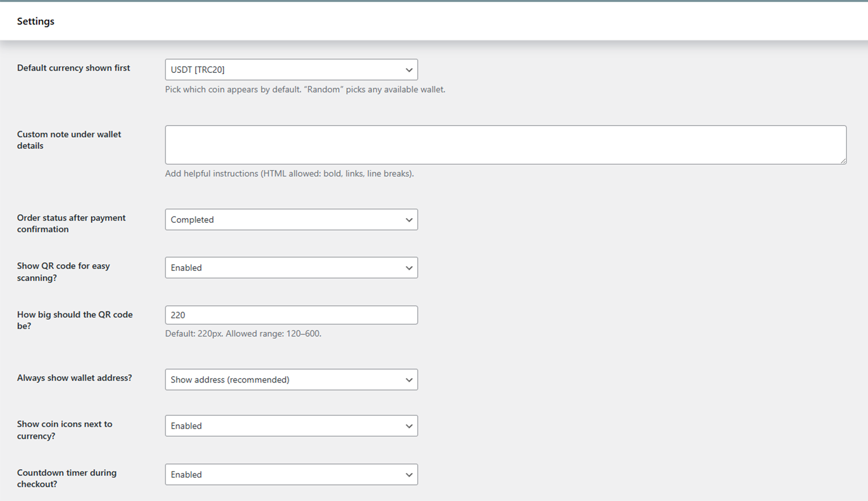The height and width of the screenshot is (501, 868).
Task: Click inside the custom note text area
Action: pyautogui.click(x=506, y=144)
